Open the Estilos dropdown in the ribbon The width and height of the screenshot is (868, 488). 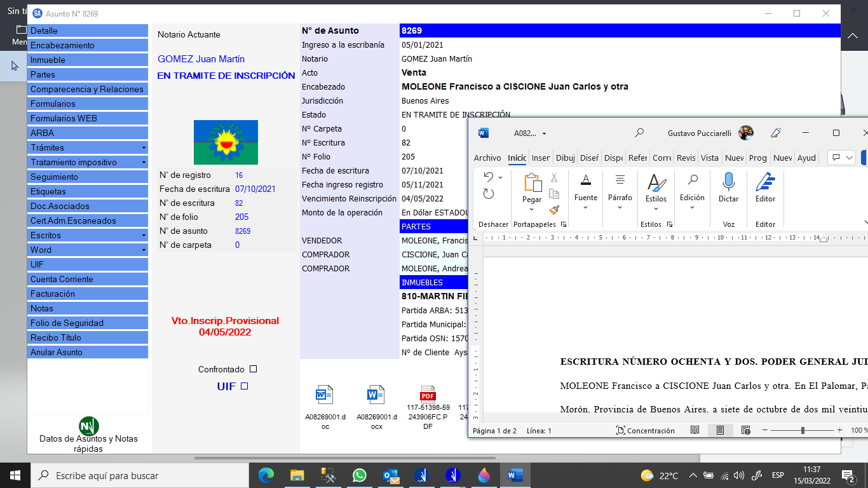click(656, 208)
